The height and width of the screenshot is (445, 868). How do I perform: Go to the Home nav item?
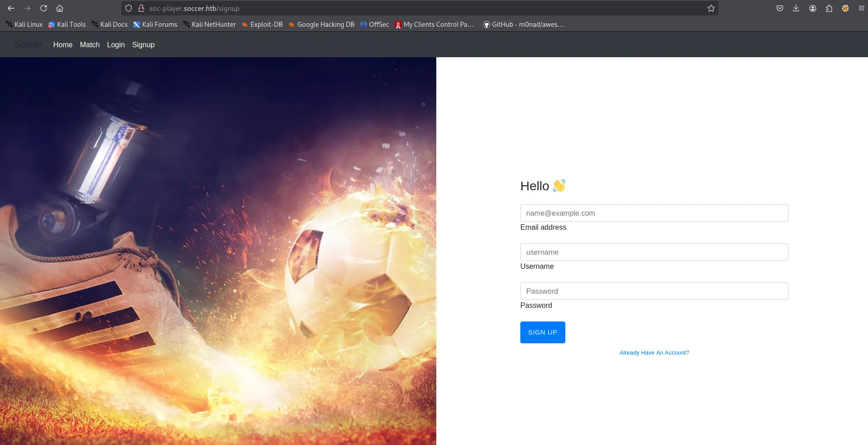(x=63, y=44)
